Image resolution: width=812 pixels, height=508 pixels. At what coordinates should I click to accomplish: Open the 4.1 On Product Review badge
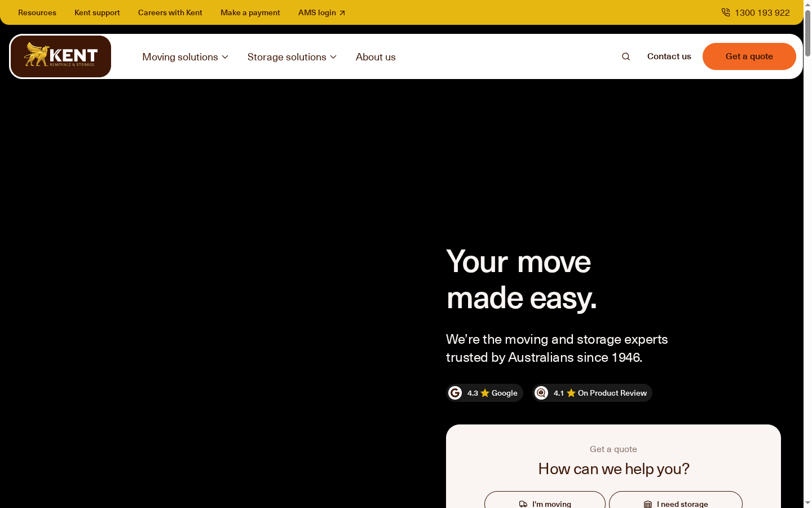pyautogui.click(x=592, y=393)
